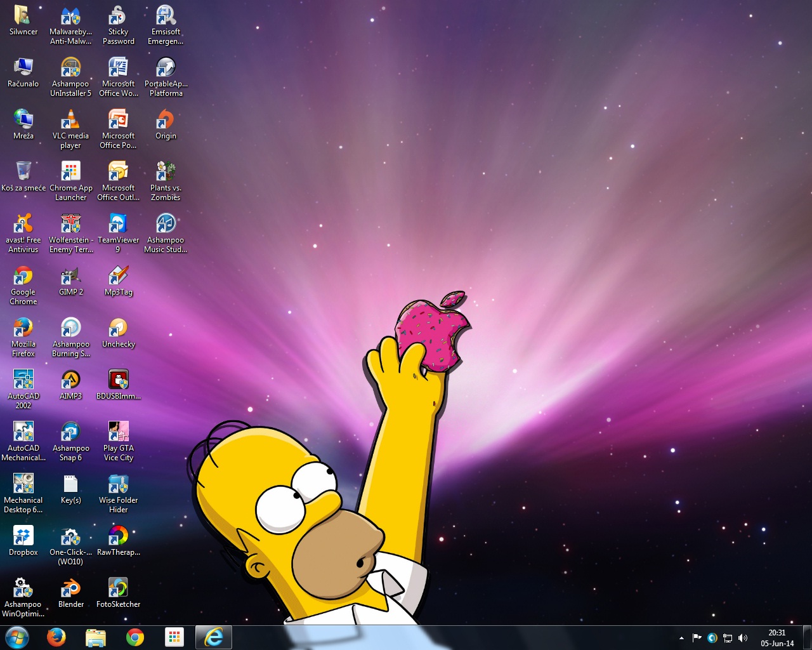Select the Plants vs. Zombies icon
This screenshot has width=812, height=650.
(x=166, y=172)
